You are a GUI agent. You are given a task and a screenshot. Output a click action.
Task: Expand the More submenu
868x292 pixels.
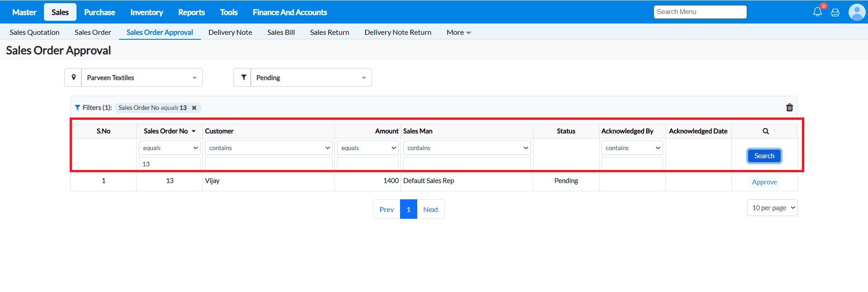(458, 33)
